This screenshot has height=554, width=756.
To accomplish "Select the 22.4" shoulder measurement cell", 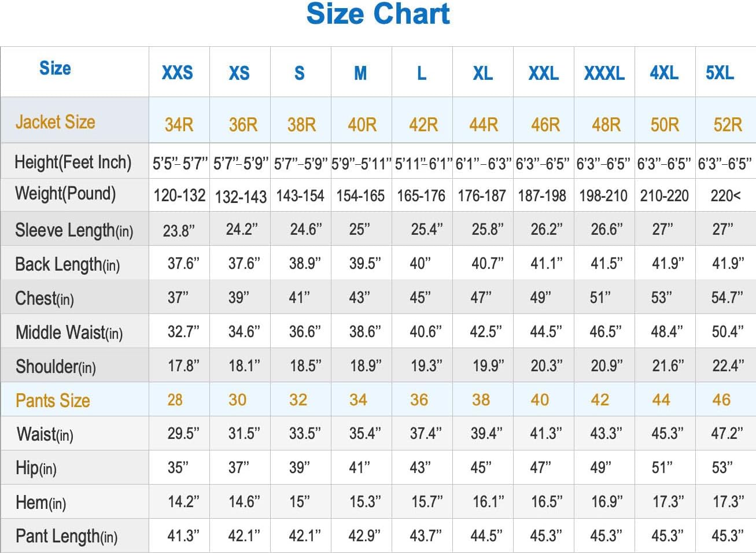I will [x=728, y=365].
